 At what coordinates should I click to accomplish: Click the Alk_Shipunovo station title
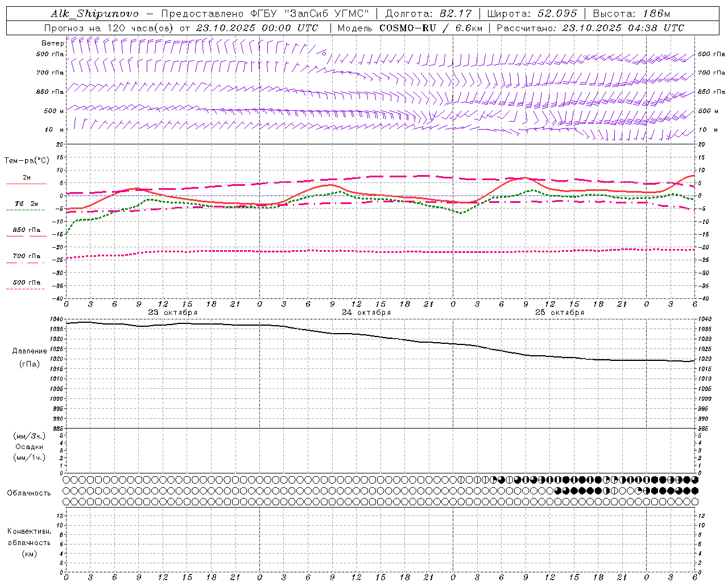point(94,14)
